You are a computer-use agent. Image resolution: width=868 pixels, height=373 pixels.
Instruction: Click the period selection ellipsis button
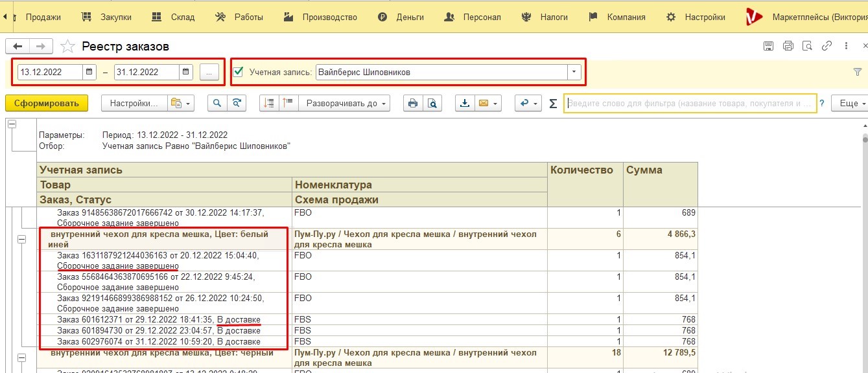tap(209, 72)
